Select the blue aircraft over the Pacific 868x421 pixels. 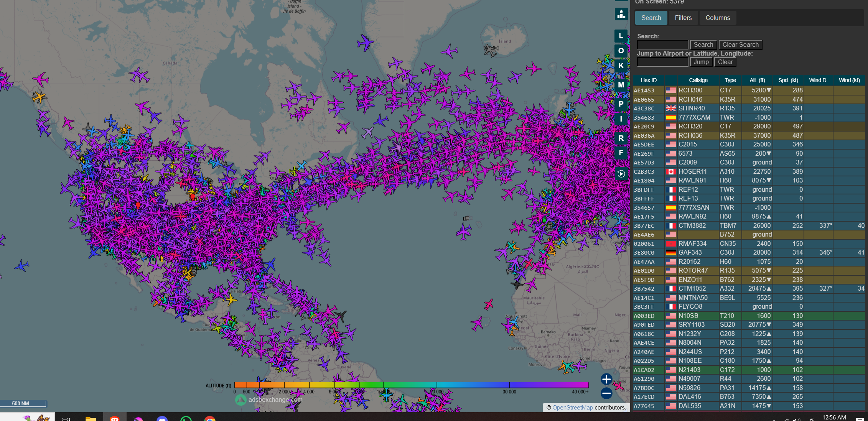tap(22, 265)
